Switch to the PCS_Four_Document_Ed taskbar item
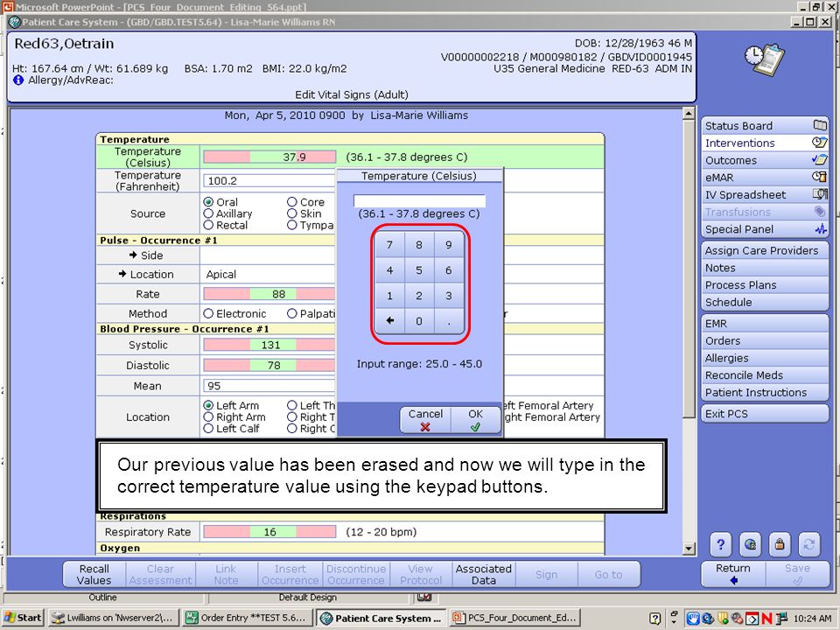Viewport: 840px width, 630px height. 515,618
